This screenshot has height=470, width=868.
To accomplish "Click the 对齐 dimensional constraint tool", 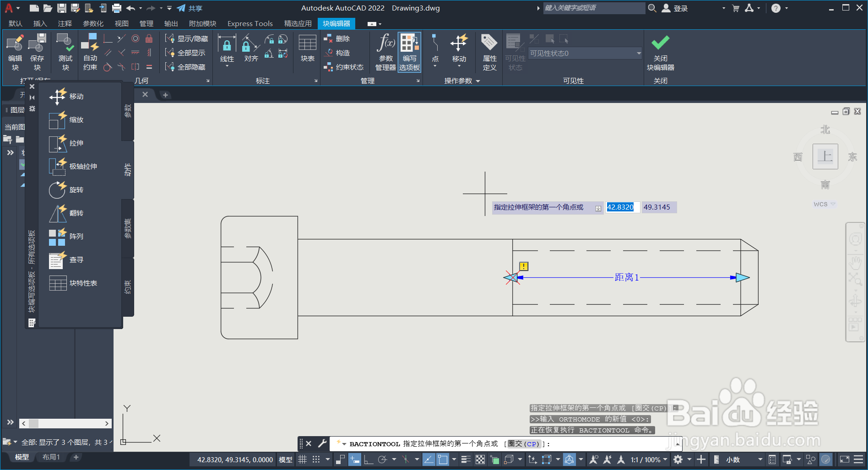I will [251, 49].
